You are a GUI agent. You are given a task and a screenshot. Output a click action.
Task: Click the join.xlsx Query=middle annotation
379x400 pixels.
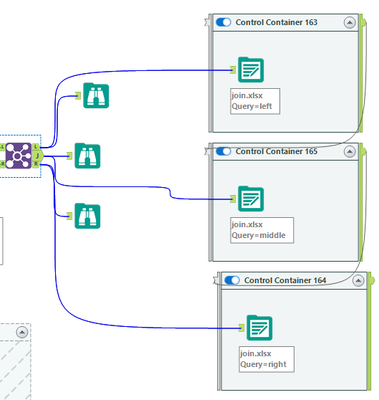(x=262, y=230)
